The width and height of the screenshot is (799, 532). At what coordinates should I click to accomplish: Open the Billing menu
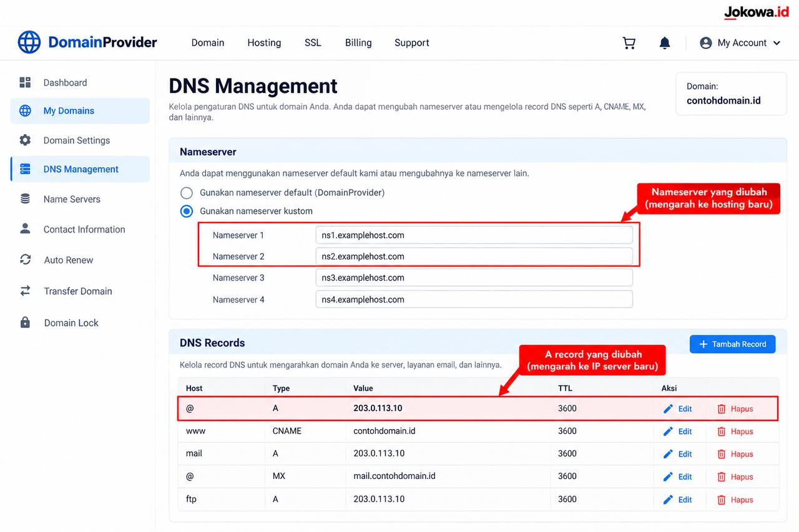(358, 43)
